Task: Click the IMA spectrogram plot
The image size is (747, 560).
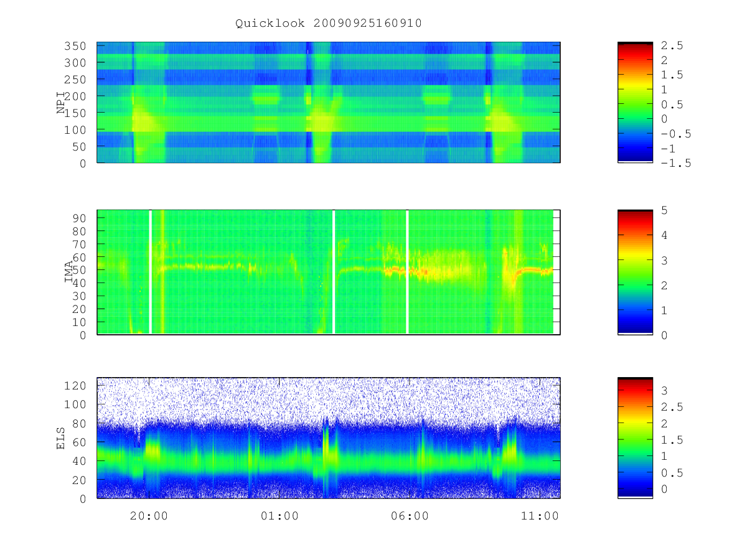Action: [x=329, y=272]
